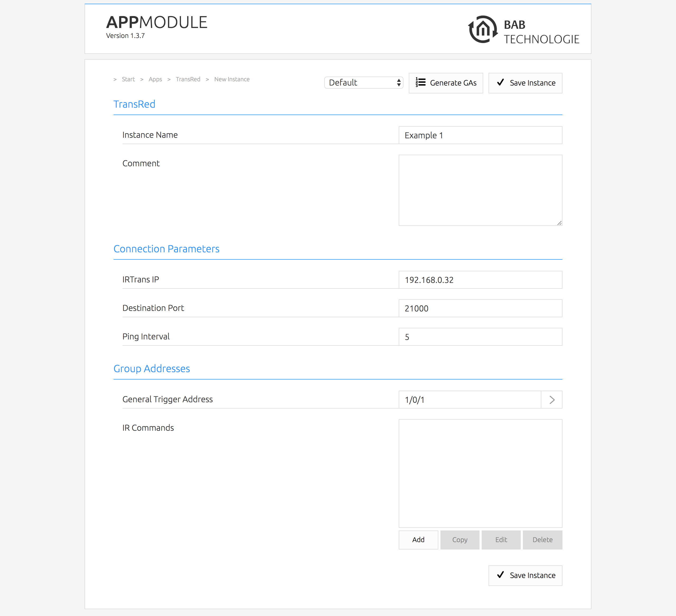Click the Delete button under IR Commands
Viewport: 676px width, 616px height.
[x=543, y=539]
